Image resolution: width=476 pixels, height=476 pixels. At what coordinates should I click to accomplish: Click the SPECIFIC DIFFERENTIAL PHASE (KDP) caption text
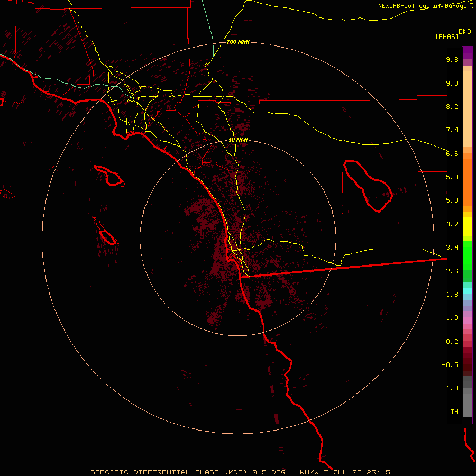pos(168,472)
